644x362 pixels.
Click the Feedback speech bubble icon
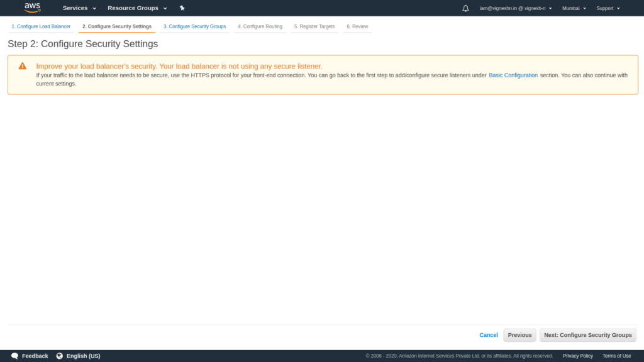pos(15,356)
